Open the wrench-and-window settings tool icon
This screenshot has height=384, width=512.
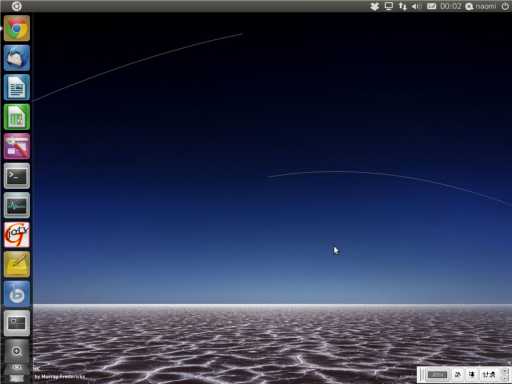[17, 146]
